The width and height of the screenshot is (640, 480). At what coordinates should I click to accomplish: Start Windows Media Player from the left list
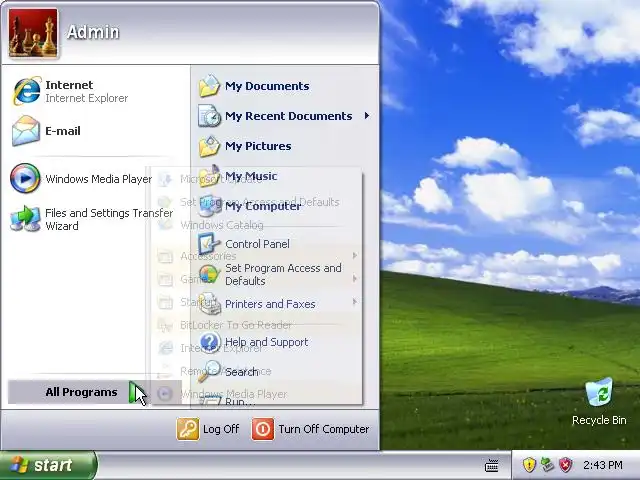coord(81,178)
